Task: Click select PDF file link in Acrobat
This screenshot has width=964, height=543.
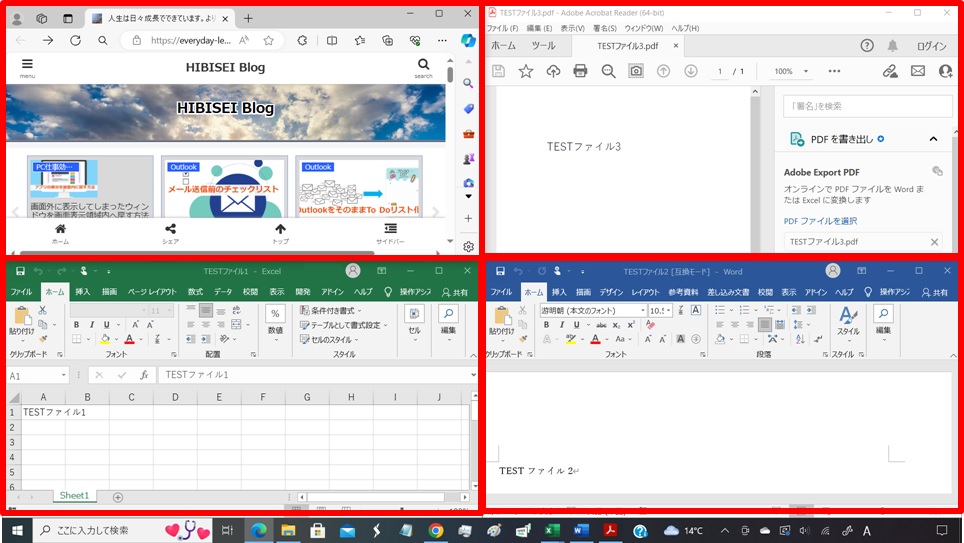Action: coord(820,221)
